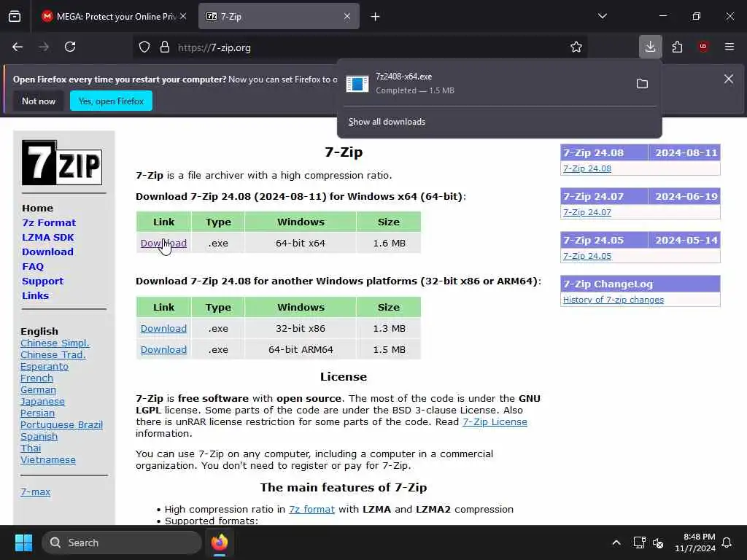This screenshot has height=560, width=747.
Task: Open the Support sidebar link
Action: pos(43,281)
